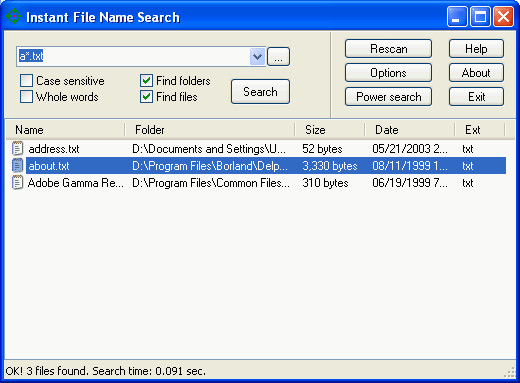This screenshot has width=520, height=383.
Task: Click the ellipsis browse button
Action: click(x=278, y=57)
